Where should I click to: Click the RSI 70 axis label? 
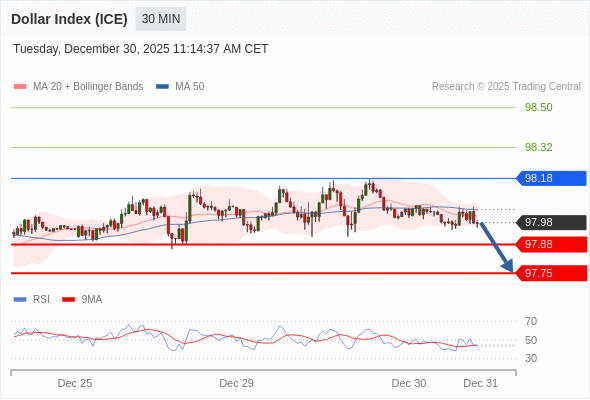click(x=531, y=321)
